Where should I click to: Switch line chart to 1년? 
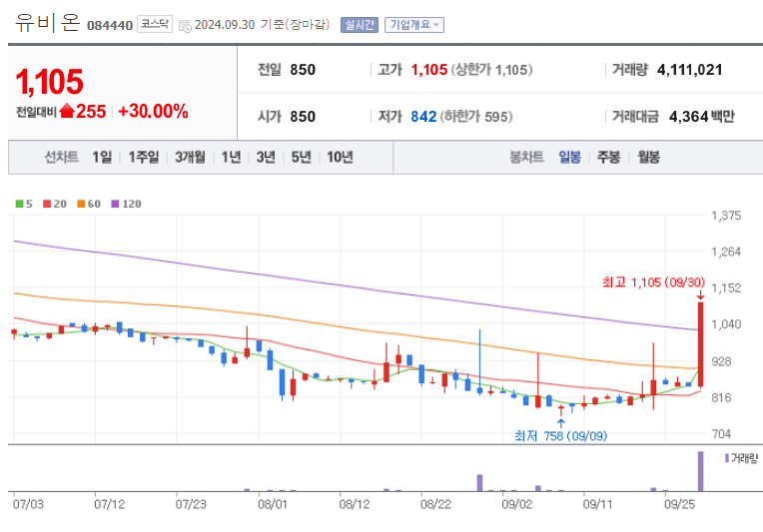click(x=231, y=157)
